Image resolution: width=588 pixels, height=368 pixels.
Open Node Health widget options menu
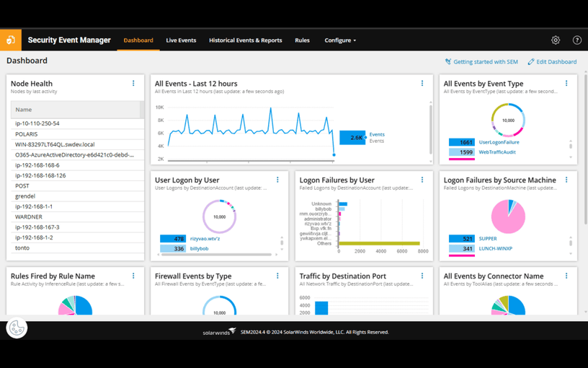point(133,84)
